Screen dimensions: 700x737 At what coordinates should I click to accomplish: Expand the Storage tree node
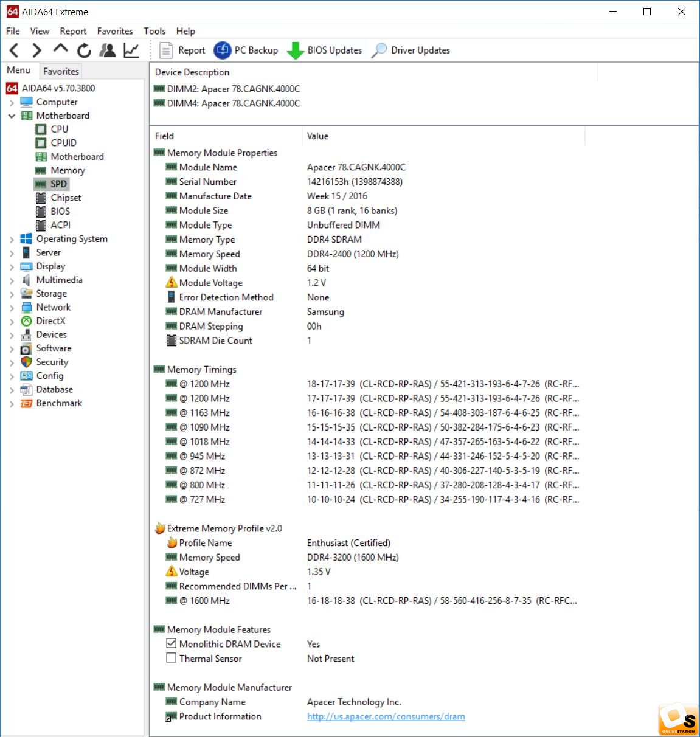click(x=12, y=294)
